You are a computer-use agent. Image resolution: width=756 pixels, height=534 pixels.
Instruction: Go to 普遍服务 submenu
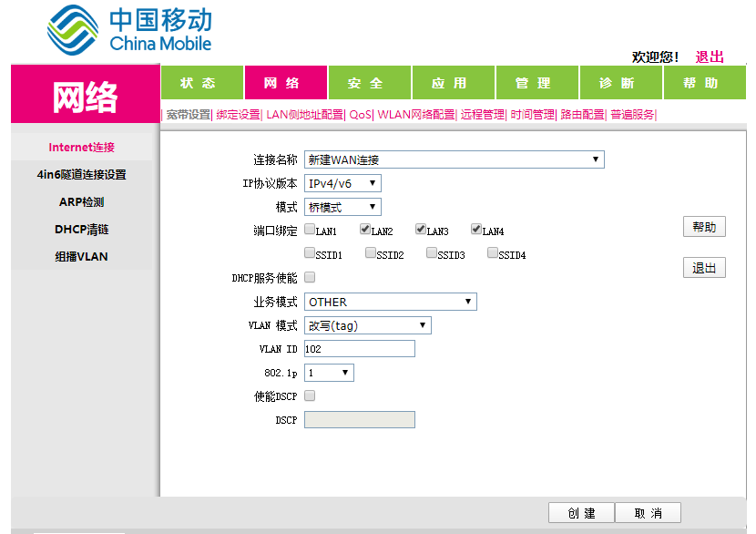632,115
